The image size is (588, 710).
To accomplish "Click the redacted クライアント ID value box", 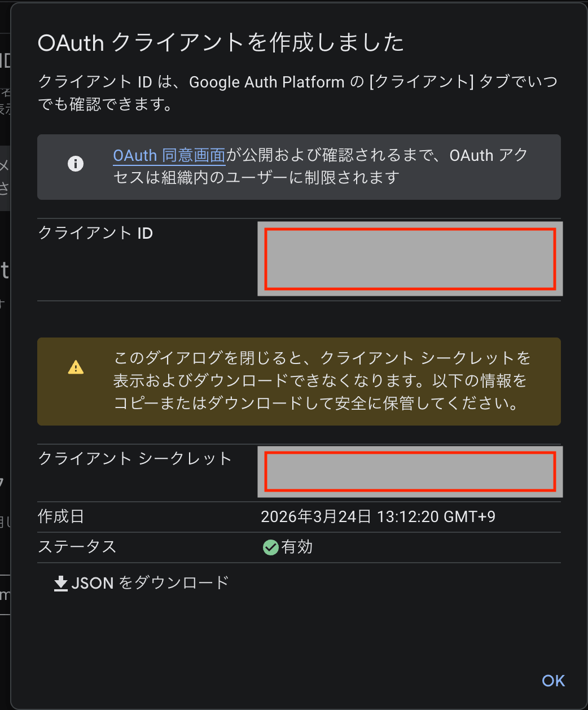I will coord(410,259).
